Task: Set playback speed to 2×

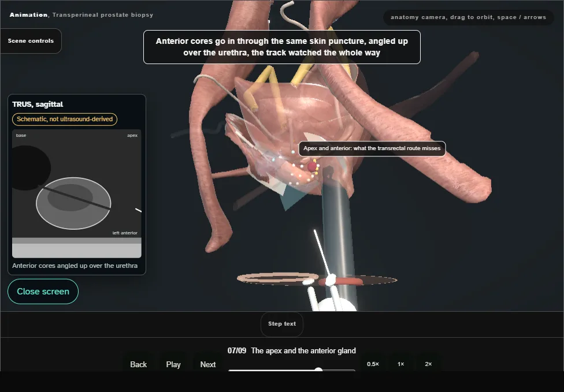Action: [428, 364]
